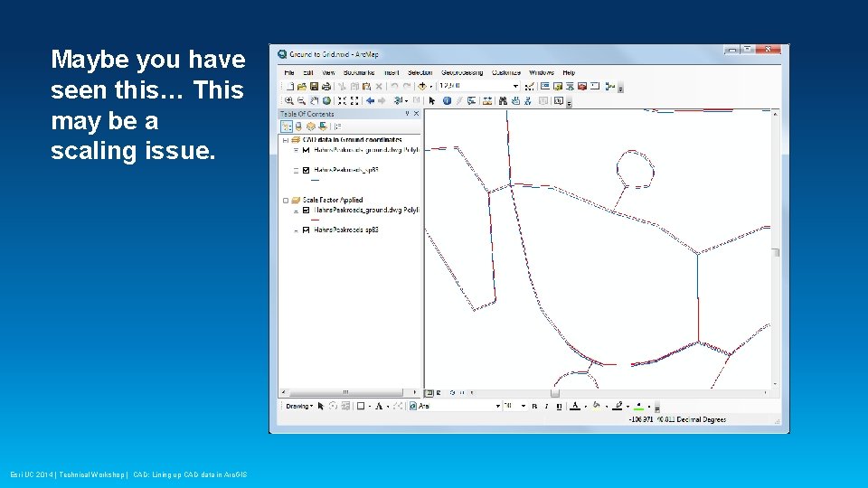
Task: Open the Selection menu
Action: (x=420, y=72)
